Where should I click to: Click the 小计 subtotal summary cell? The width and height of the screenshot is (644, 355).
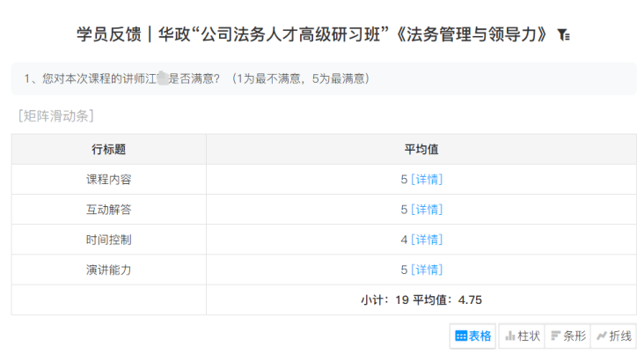coord(421,300)
